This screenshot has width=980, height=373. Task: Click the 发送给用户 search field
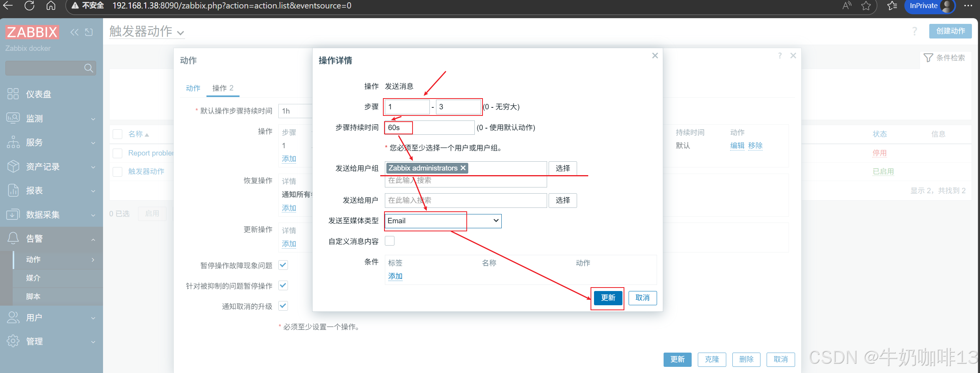coord(466,200)
